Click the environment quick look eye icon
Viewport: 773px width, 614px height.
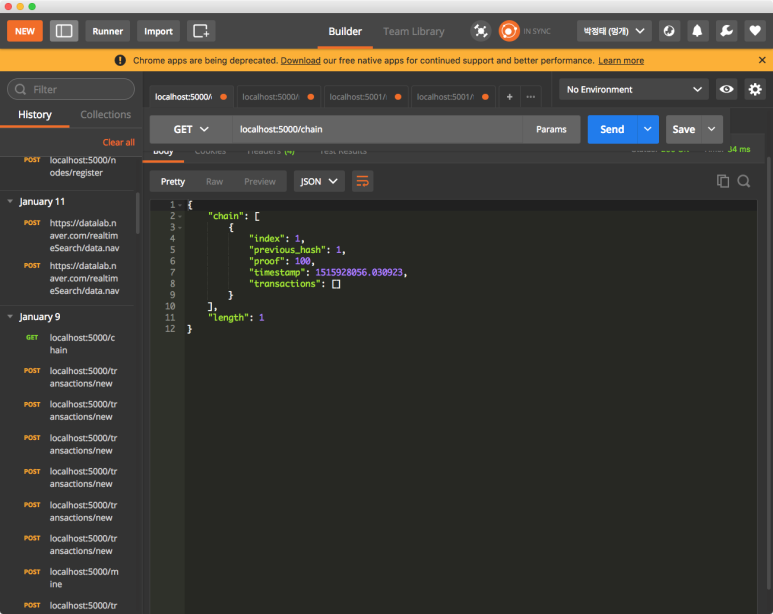tap(726, 89)
